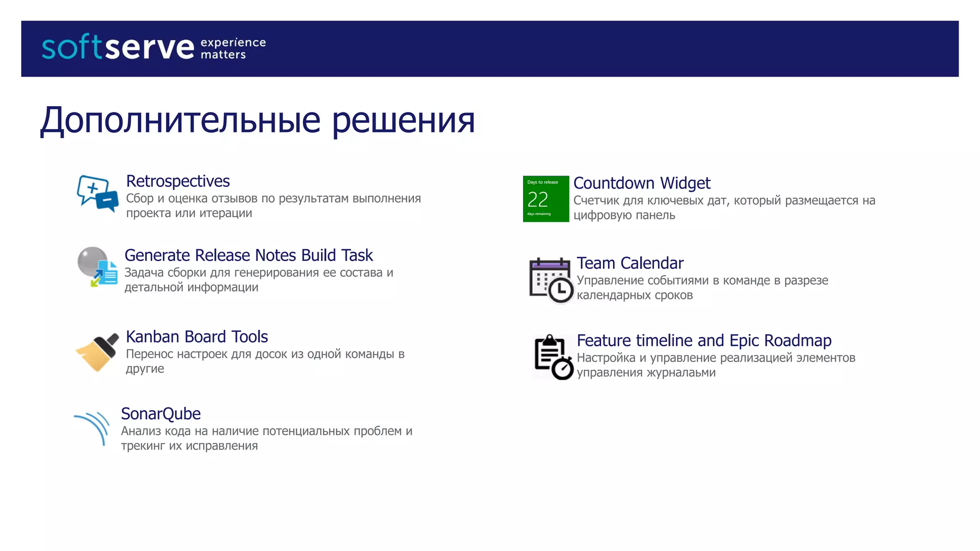Open the Team Calendar title
The height and width of the screenshot is (551, 980).
point(630,263)
